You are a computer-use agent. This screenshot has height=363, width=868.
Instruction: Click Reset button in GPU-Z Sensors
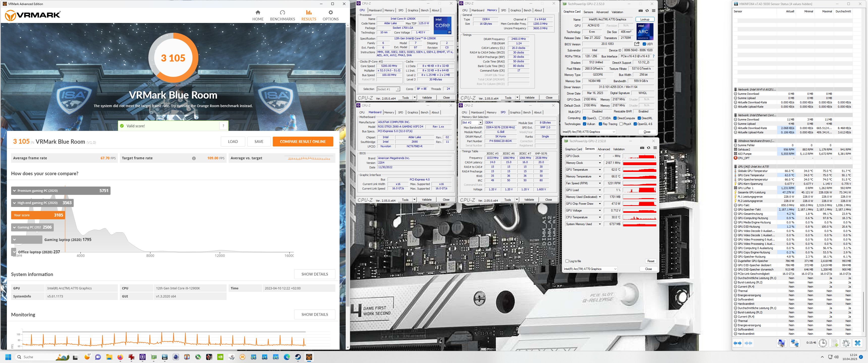[x=651, y=261]
